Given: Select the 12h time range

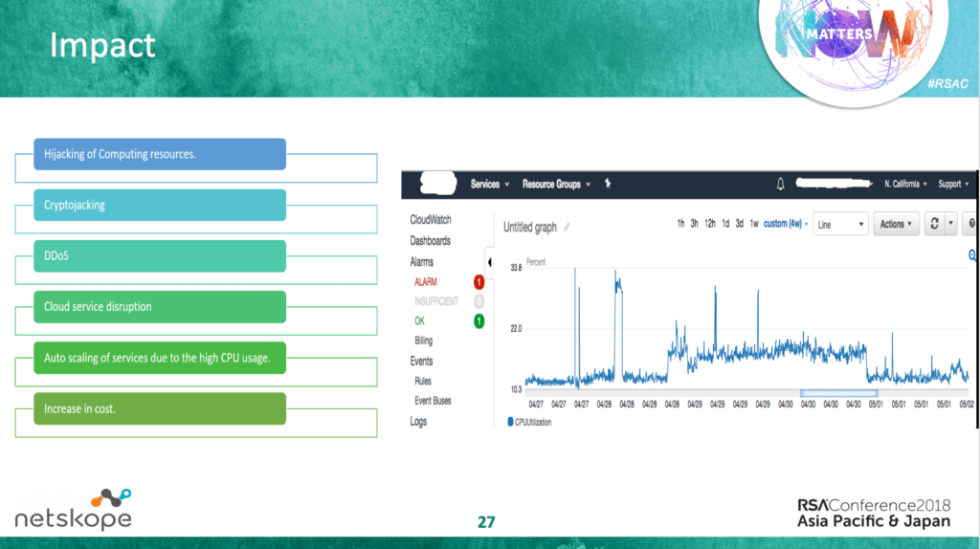Looking at the screenshot, I should click(710, 224).
